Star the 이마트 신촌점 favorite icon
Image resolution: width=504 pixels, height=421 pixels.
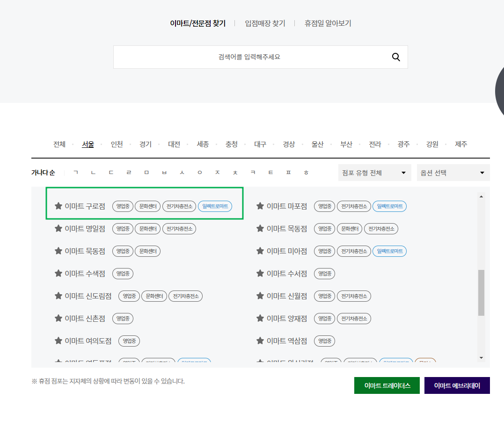58,319
